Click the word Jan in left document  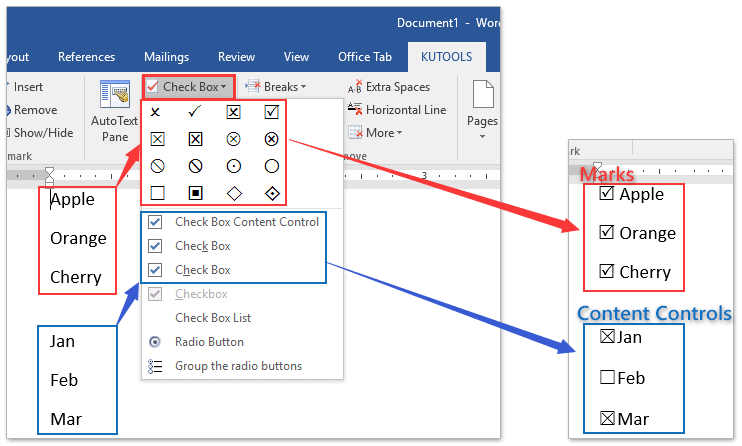point(62,341)
